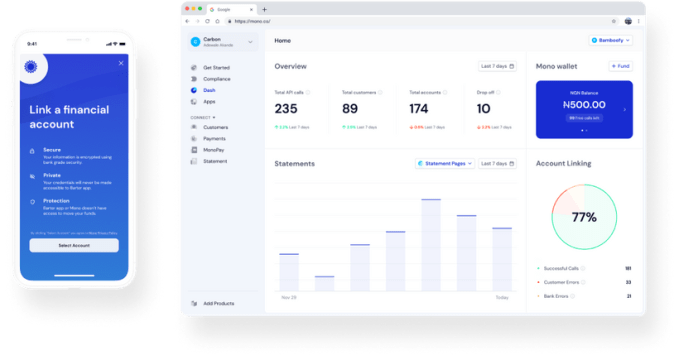This screenshot has width=679, height=360.
Task: Click the browser home icon
Action: pyautogui.click(x=217, y=21)
